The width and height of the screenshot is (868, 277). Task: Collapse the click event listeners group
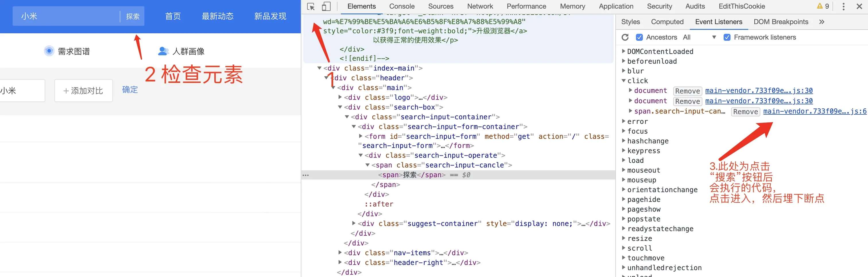point(624,81)
